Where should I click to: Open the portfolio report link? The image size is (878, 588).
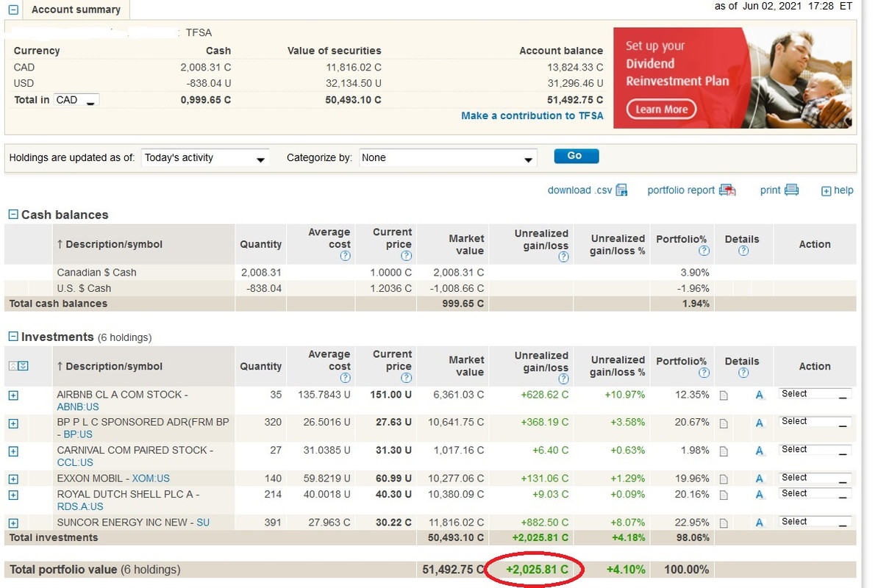click(681, 190)
